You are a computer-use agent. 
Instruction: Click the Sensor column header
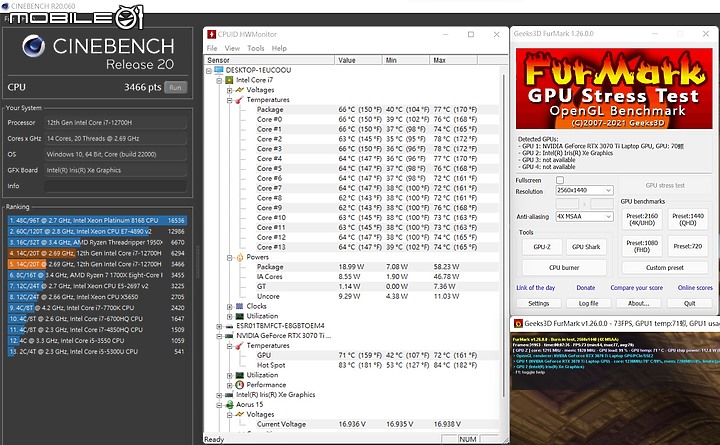[x=270, y=60]
